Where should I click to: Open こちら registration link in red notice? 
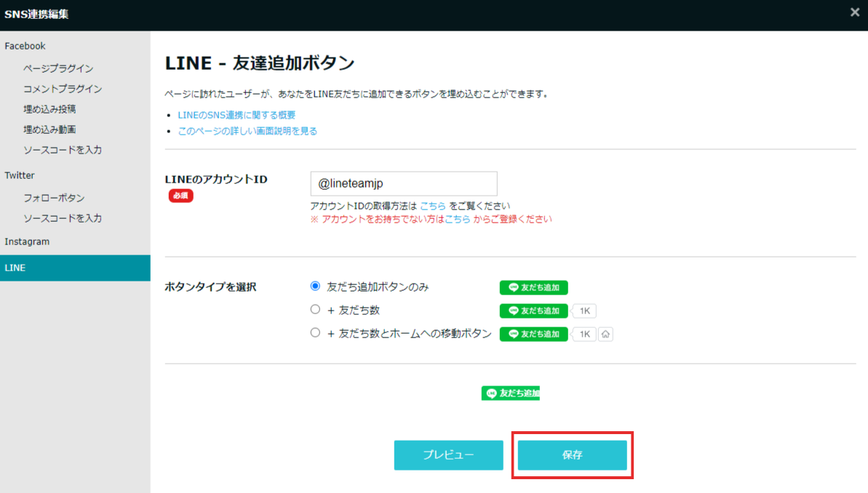pyautogui.click(x=458, y=219)
